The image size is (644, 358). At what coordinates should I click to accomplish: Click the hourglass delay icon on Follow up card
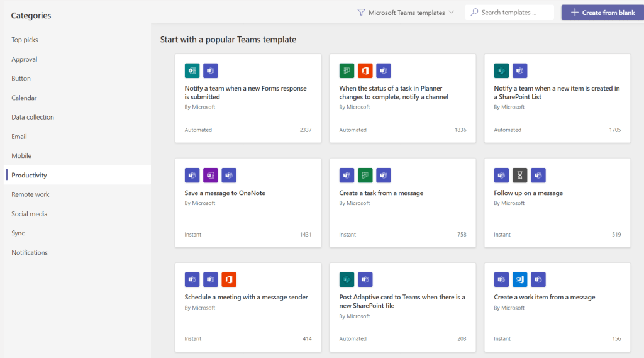520,176
